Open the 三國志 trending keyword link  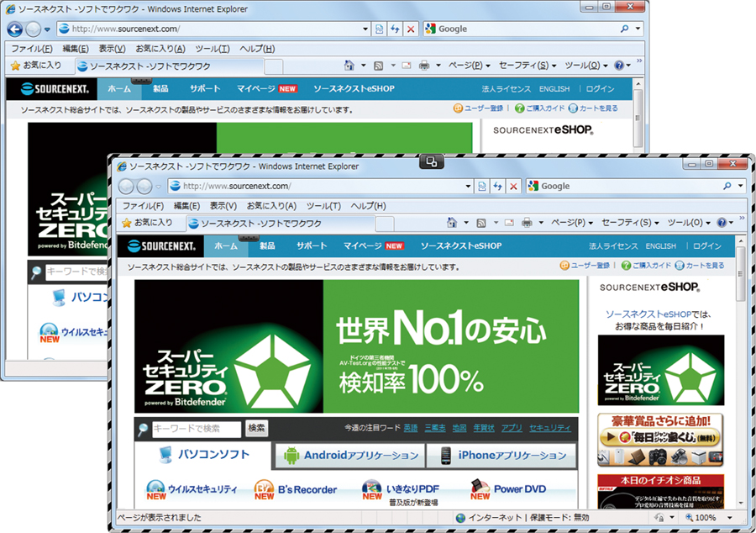pos(435,428)
